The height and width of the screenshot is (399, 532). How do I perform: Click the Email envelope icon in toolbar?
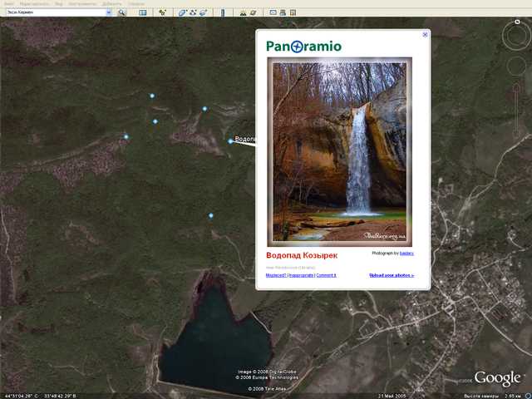tap(273, 13)
